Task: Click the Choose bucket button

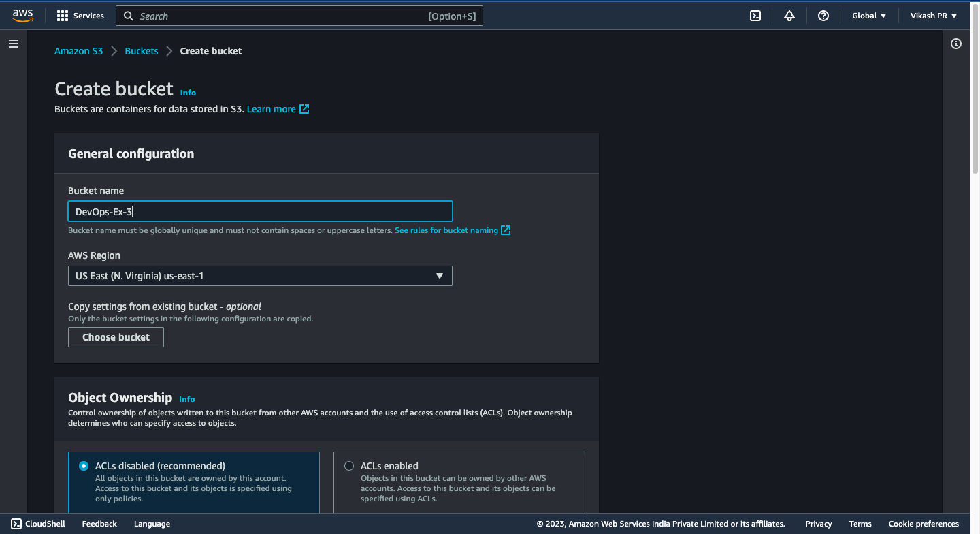Action: [x=116, y=337]
